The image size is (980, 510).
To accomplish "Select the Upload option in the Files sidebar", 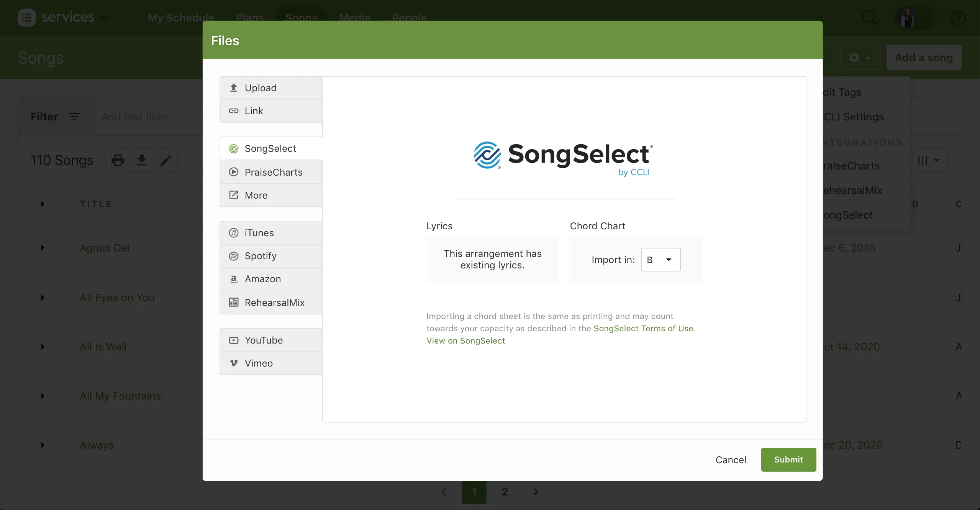I will point(260,87).
